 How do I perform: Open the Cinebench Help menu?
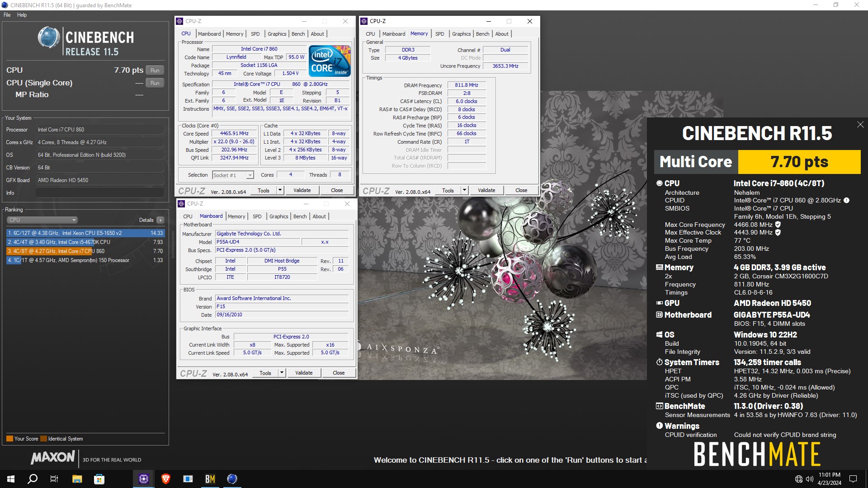22,15
